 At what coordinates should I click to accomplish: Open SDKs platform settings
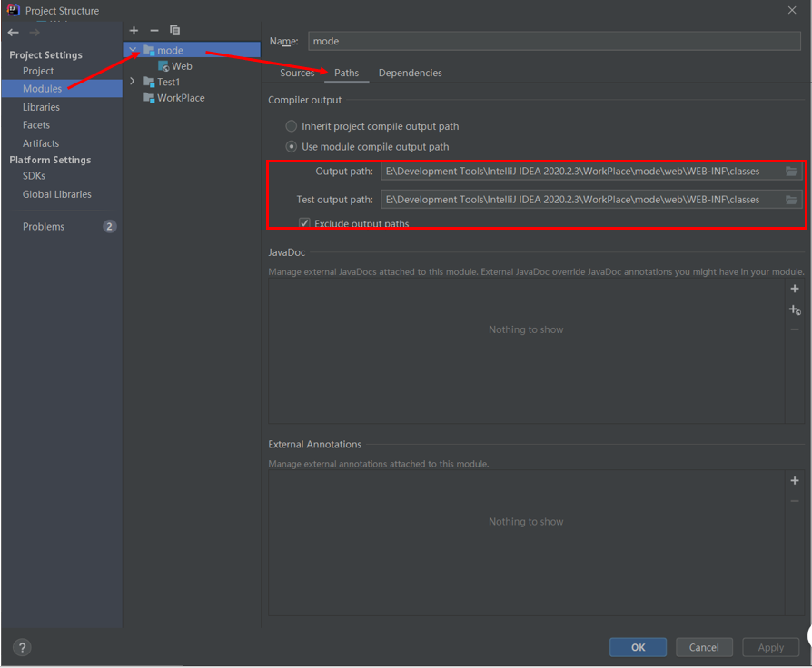click(x=34, y=176)
